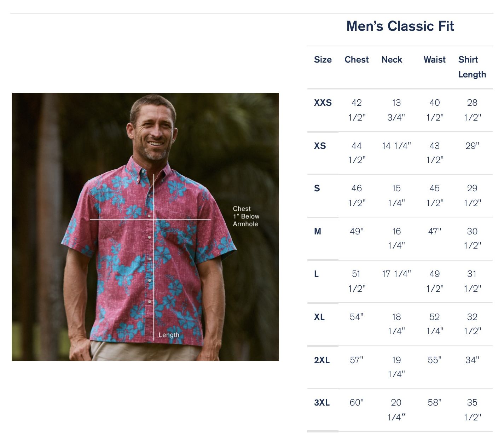Click the 49" chest value for M
The image size is (504, 448).
point(357,232)
